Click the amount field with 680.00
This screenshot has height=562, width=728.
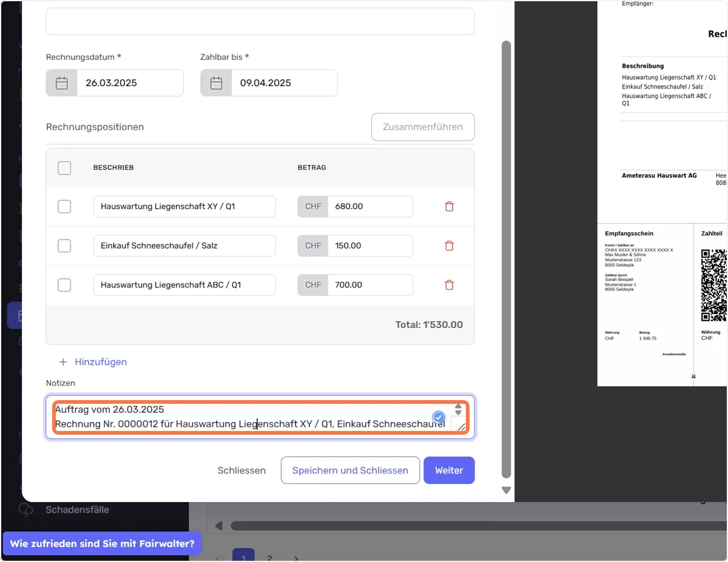point(370,207)
